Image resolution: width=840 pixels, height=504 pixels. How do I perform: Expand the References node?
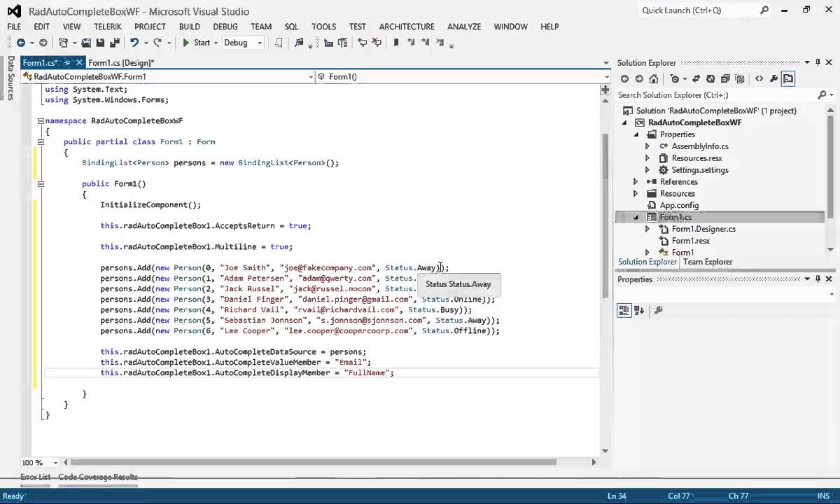pos(636,182)
